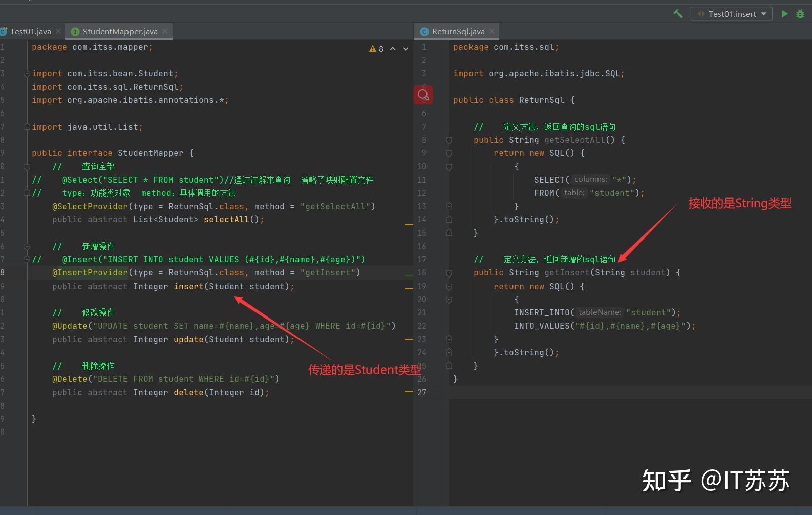This screenshot has height=515, width=812.
Task: Click the class icon on ReturnSql.java tab
Action: point(423,31)
